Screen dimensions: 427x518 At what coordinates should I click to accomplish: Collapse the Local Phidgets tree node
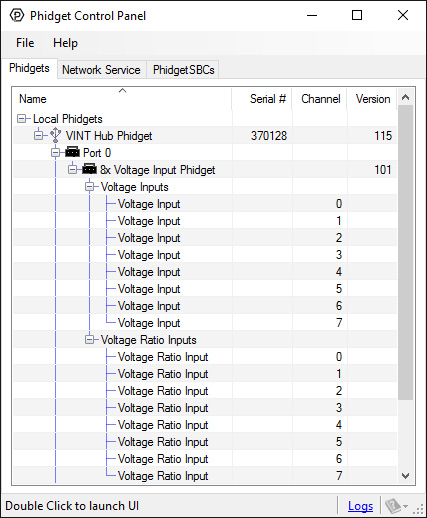pyautogui.click(x=22, y=119)
